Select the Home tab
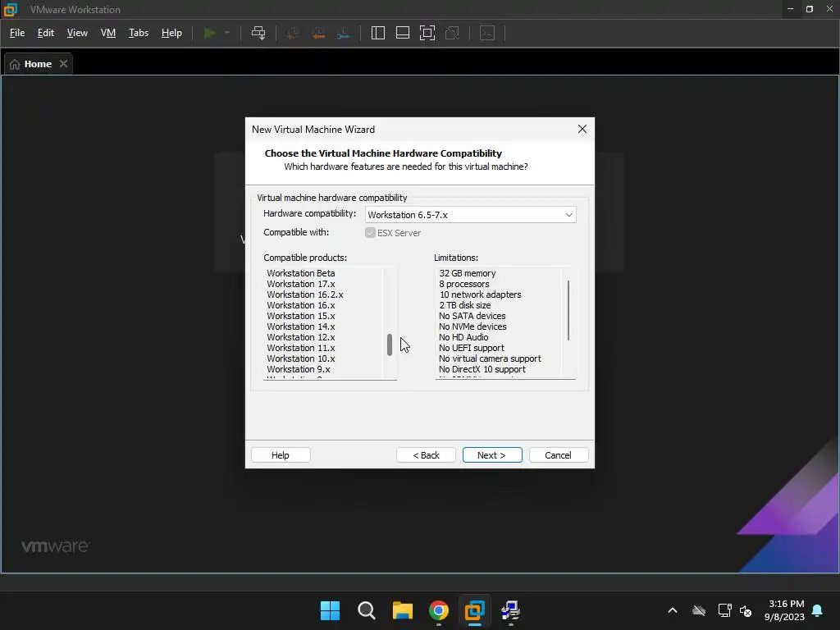 tap(38, 64)
